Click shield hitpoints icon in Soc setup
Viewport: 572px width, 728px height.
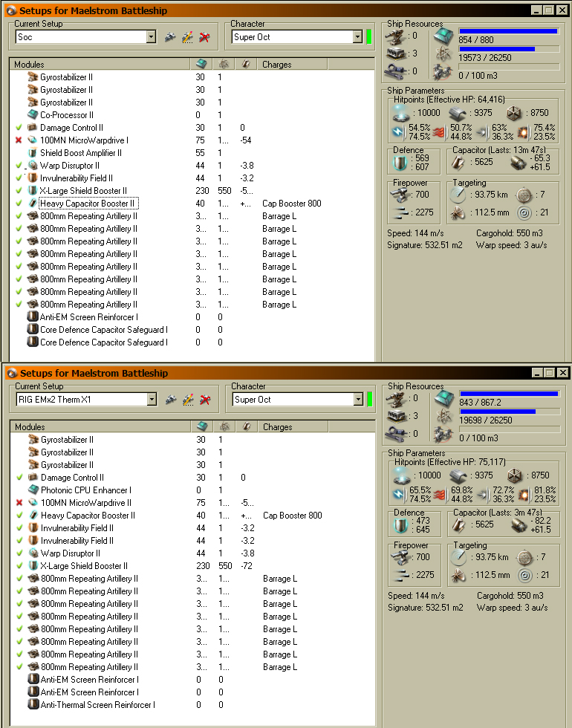[x=400, y=113]
